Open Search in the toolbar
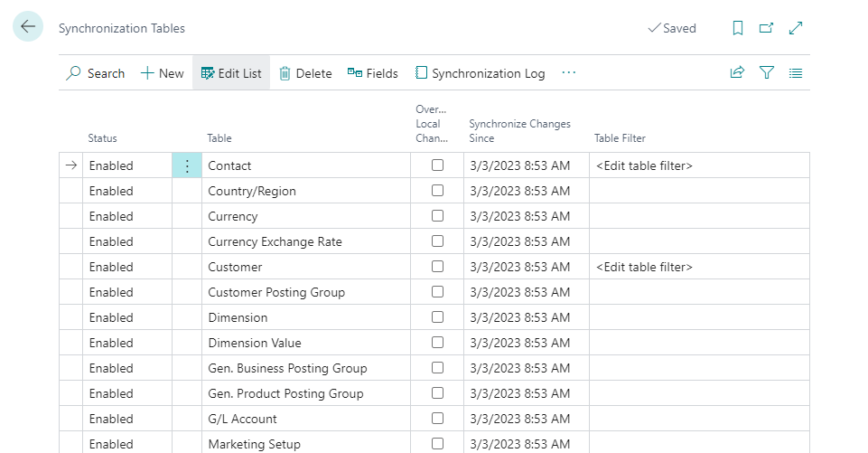 click(96, 73)
